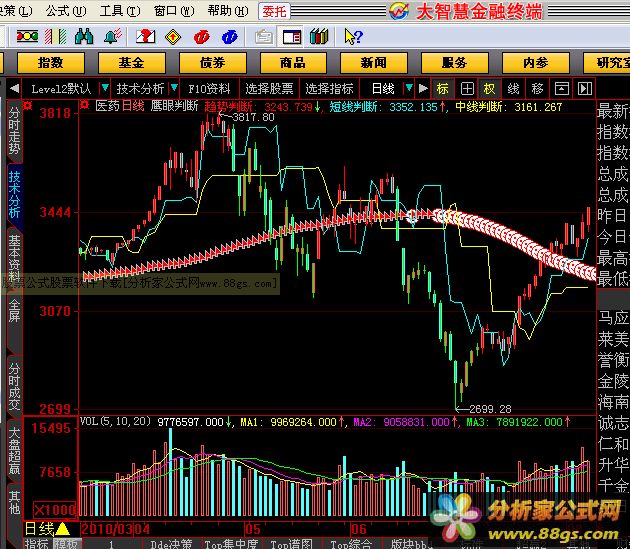Click the 商品 yellow button
Viewport: 630px width, 549px height.
[x=293, y=63]
